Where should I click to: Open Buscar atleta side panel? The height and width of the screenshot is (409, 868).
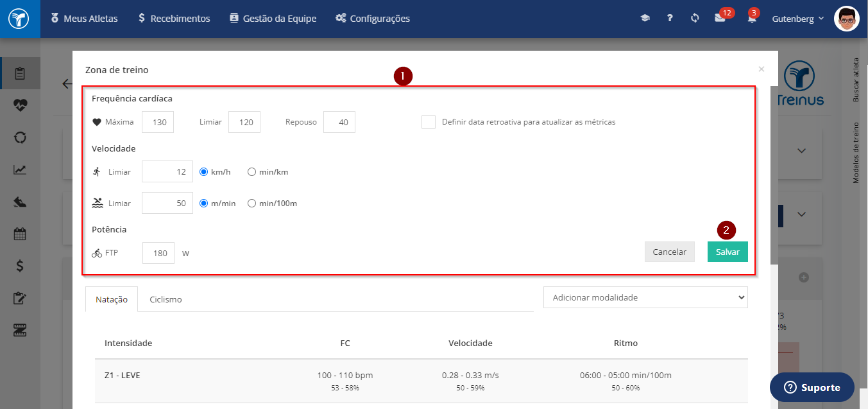856,80
